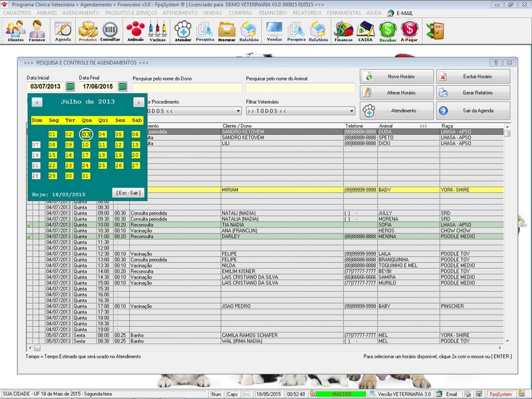
Task: Click the Atender paw icon
Action: [183, 30]
